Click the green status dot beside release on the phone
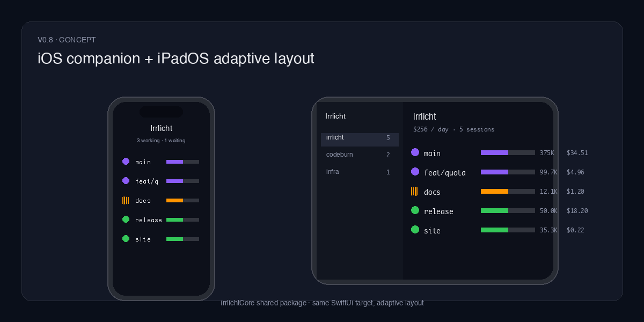Viewport: 644px width, 322px height. (126, 219)
